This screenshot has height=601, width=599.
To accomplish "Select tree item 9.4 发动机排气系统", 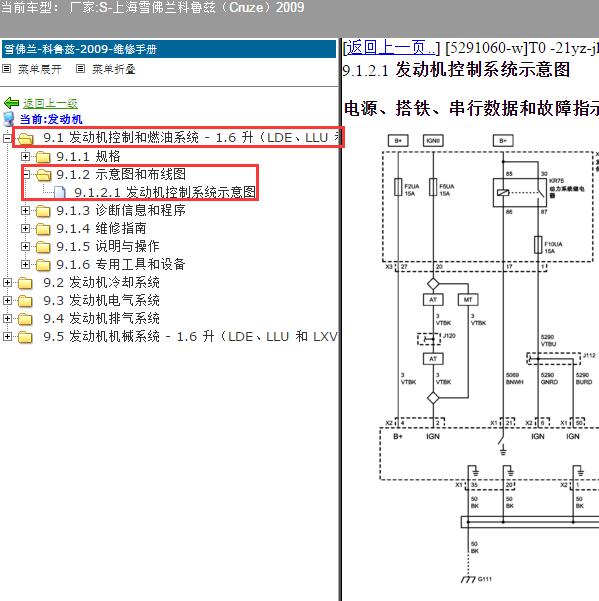I will (101, 319).
